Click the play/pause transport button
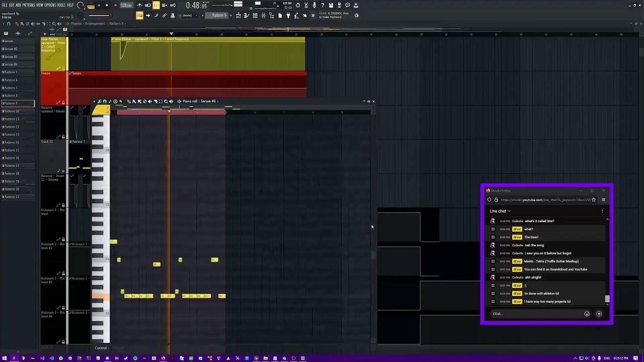This screenshot has height=362, width=644. pyautogui.click(x=99, y=5)
